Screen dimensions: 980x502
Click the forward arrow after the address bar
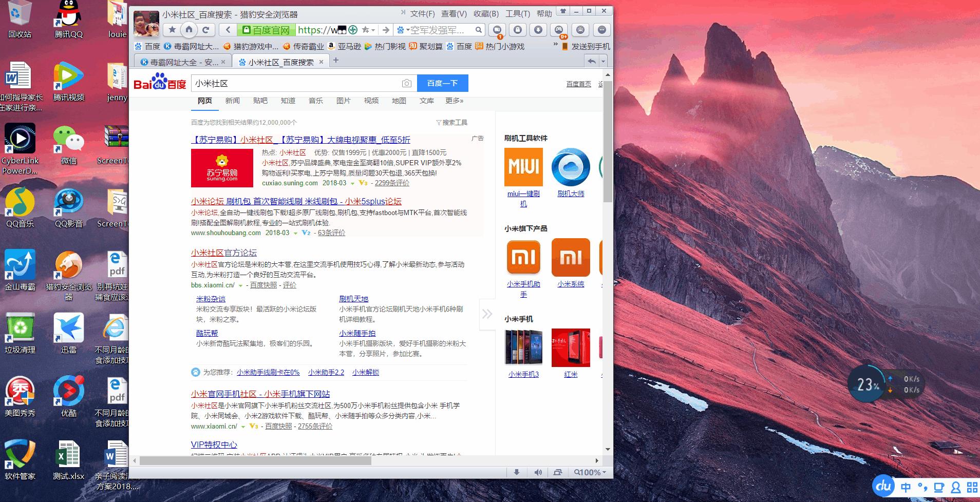click(x=386, y=30)
